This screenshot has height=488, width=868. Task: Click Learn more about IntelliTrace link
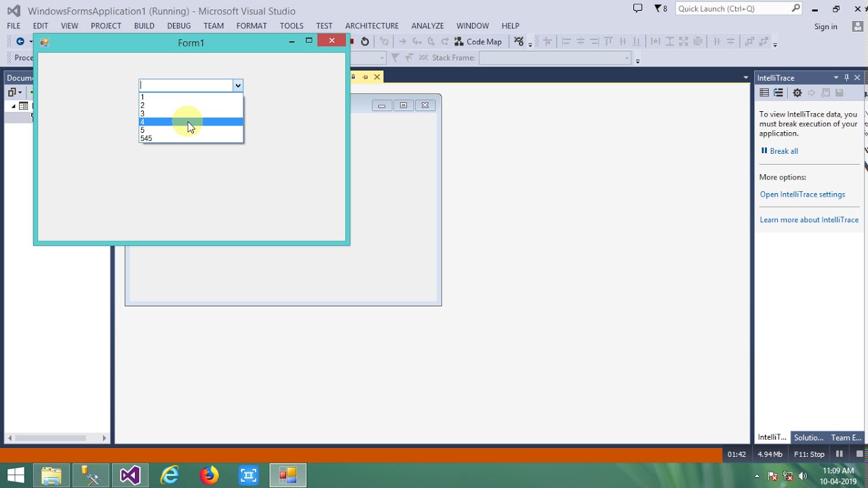pyautogui.click(x=809, y=220)
